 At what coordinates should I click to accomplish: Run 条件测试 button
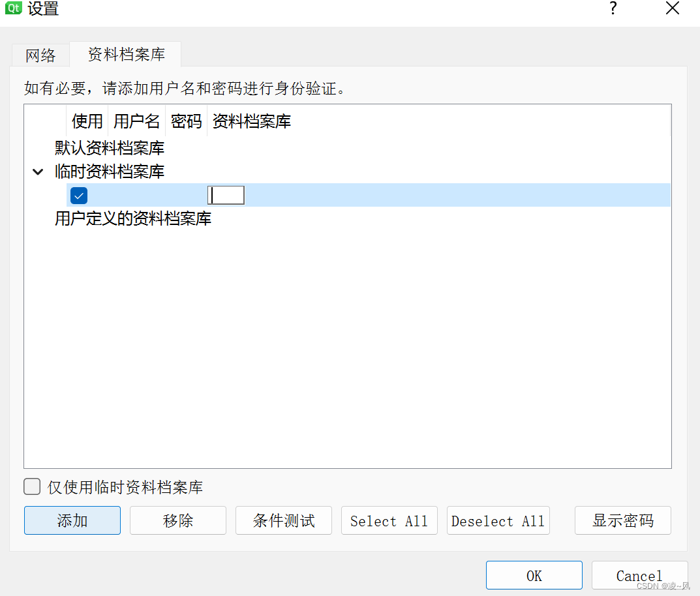(284, 520)
